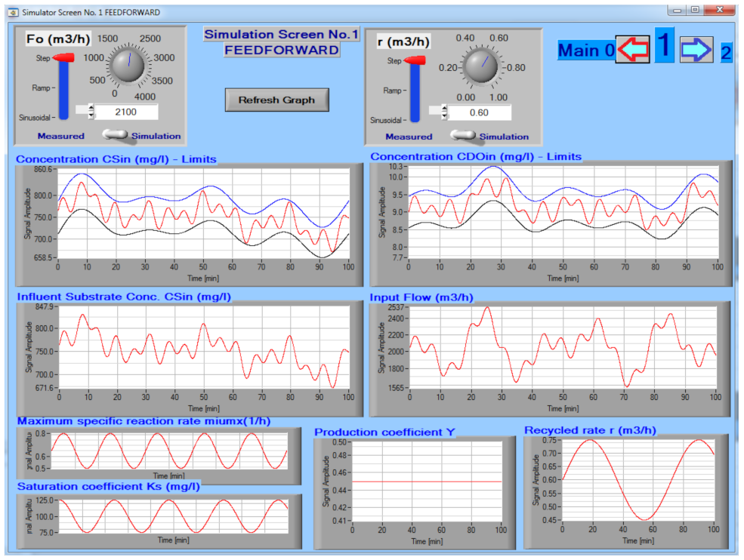
Task: Close the simulator window
Action: point(720,11)
